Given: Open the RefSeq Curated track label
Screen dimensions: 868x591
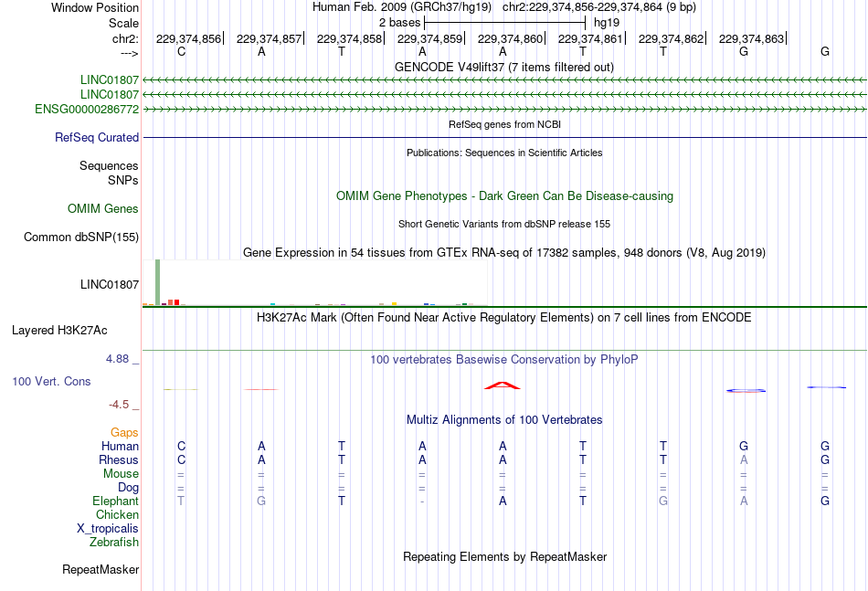Looking at the screenshot, I should (x=97, y=137).
